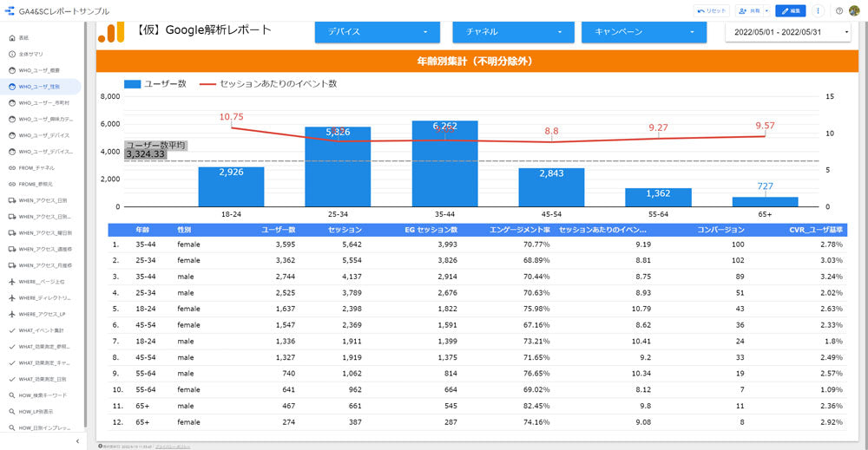
Task: Open the 全体サマリ page in sidebar
Action: tap(30, 54)
